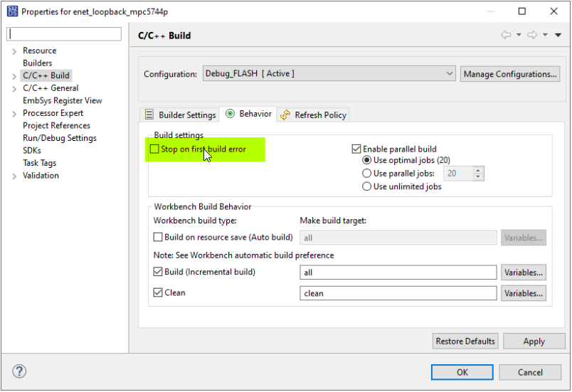Click Manage Configurations button
The width and height of the screenshot is (572, 392).
(509, 74)
